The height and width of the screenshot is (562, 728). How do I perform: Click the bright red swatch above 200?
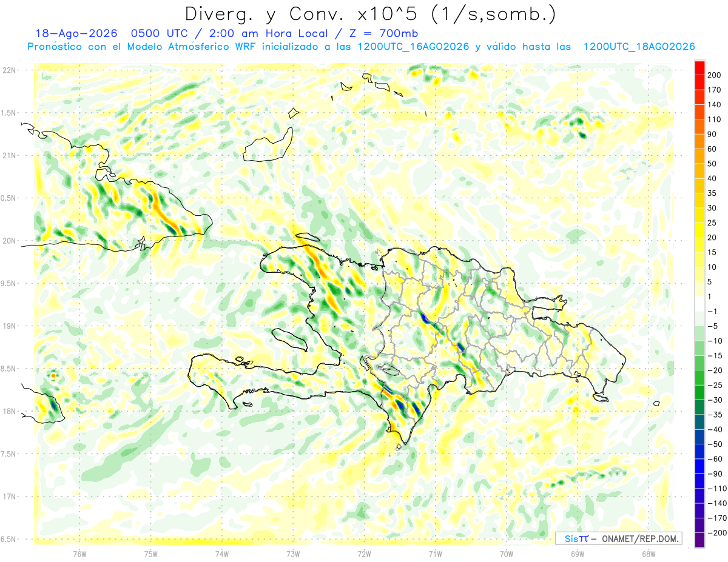pos(699,68)
